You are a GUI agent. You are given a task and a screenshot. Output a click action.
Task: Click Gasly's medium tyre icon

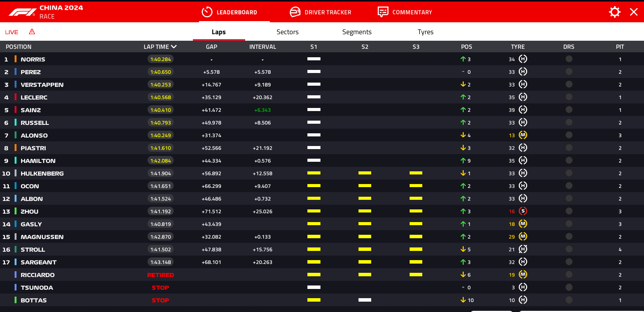(523, 224)
